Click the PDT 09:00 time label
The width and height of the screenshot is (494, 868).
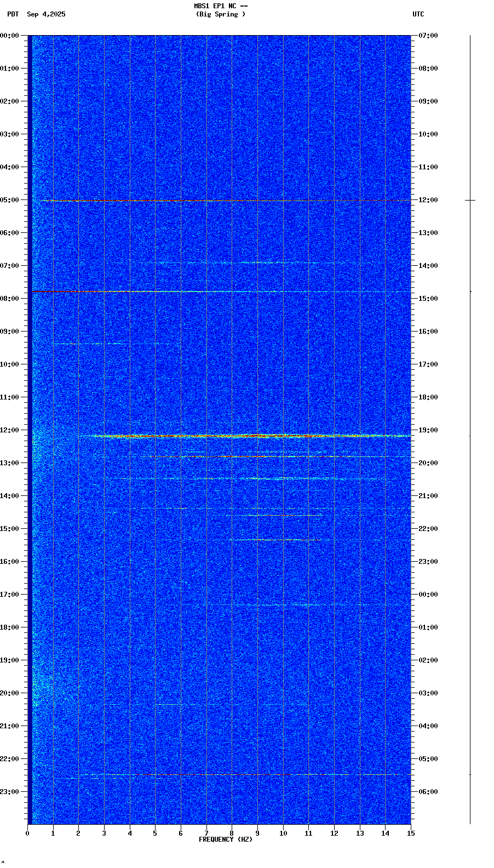(9, 332)
